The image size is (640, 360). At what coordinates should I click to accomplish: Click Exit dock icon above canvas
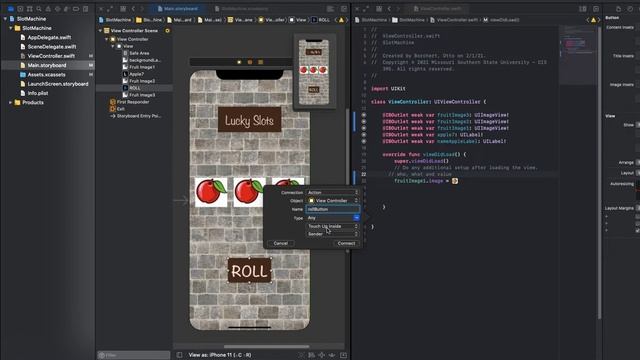click(260, 62)
